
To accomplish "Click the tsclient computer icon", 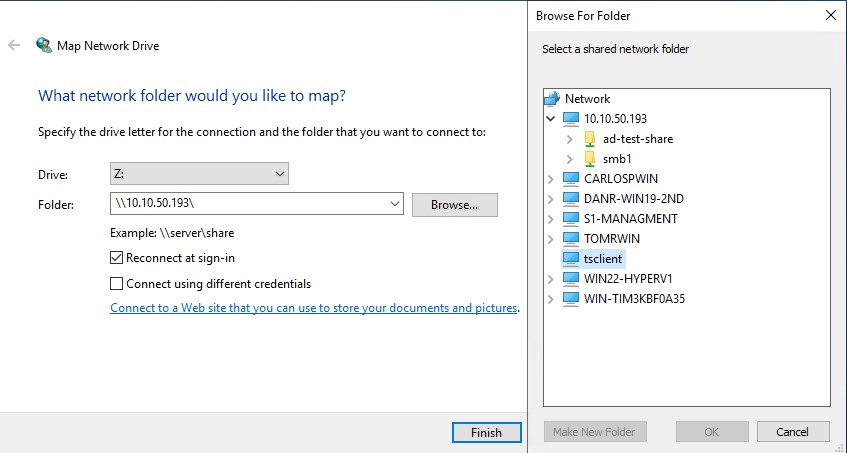I will pos(571,259).
